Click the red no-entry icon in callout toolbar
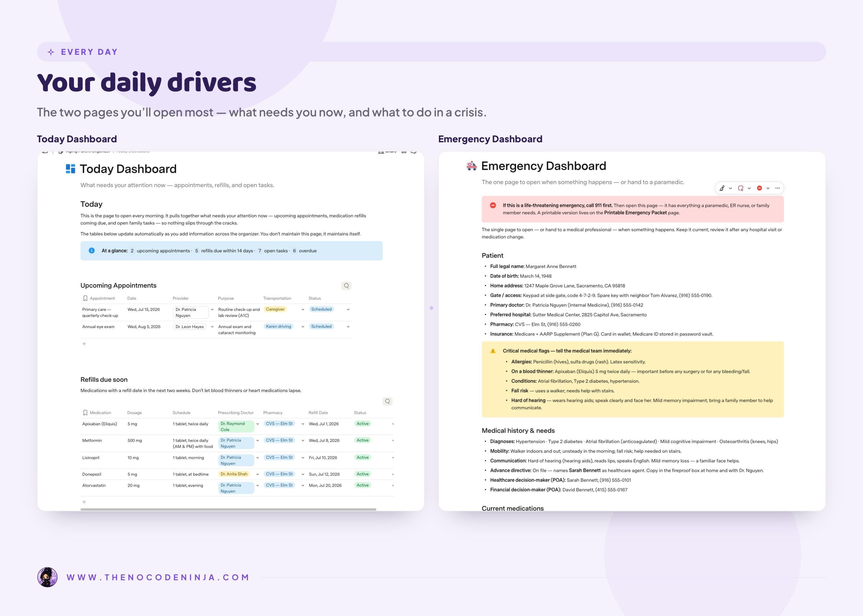863x616 pixels. 759,188
